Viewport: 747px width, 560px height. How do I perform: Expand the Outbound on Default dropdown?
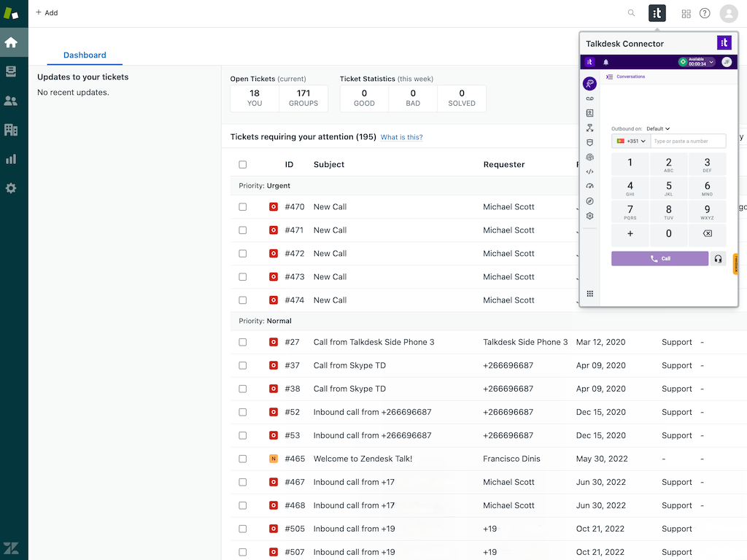pyautogui.click(x=658, y=129)
